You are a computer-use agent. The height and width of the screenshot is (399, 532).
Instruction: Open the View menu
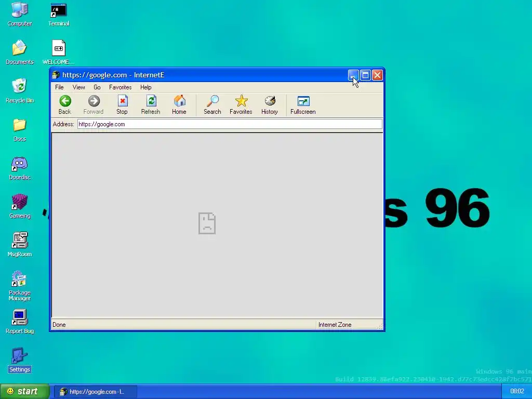click(x=79, y=87)
